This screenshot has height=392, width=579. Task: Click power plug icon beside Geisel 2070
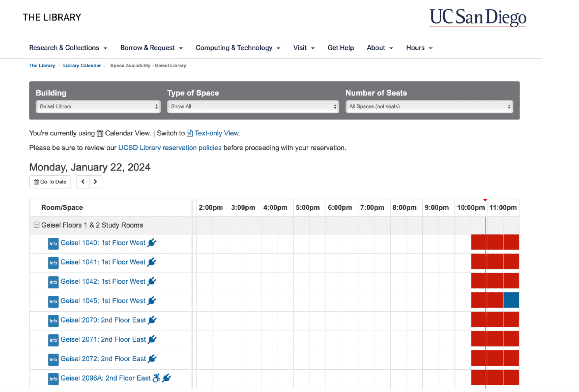[x=152, y=320]
